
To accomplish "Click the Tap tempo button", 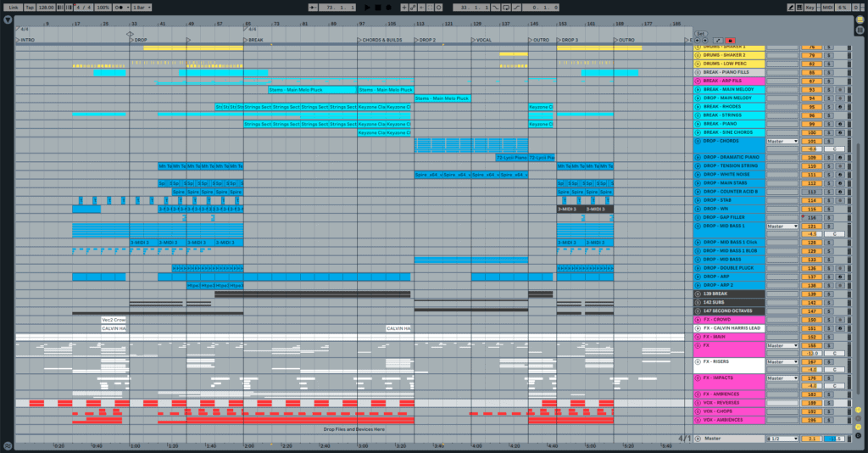I will click(30, 7).
